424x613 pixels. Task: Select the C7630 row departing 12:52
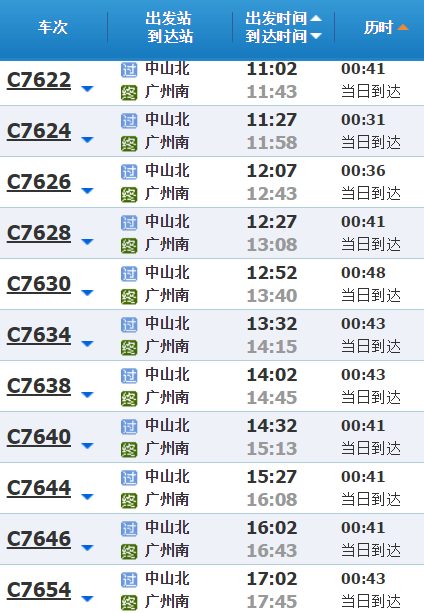click(212, 284)
